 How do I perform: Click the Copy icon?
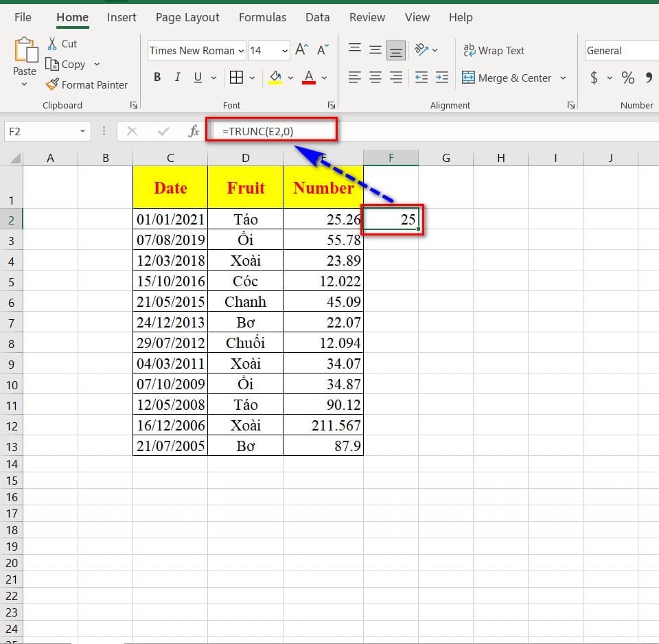click(x=52, y=65)
